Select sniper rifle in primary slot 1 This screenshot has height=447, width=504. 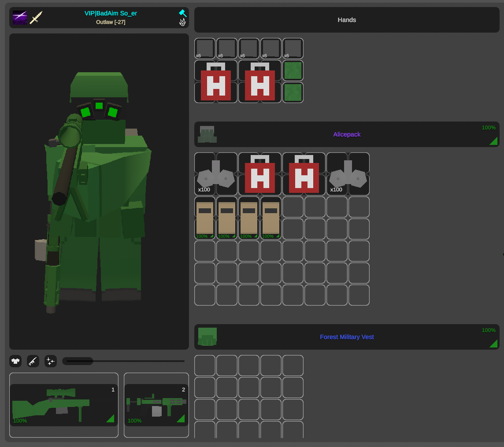pos(63,405)
